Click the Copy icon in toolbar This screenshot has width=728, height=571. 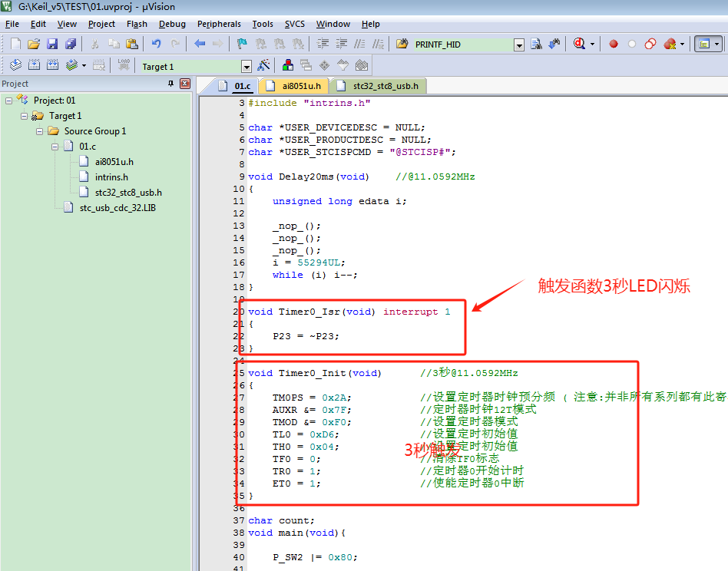click(x=114, y=44)
